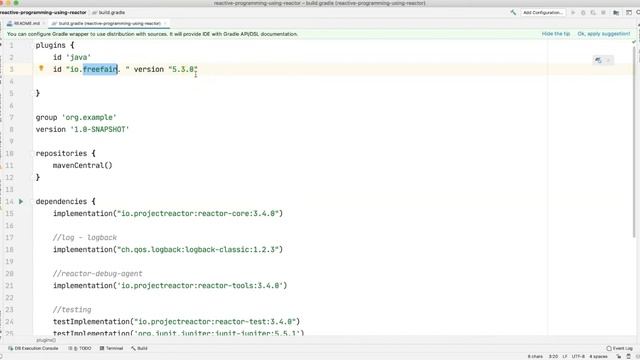Click the version string "5.3.0" on line 3
The height and width of the screenshot is (360, 640).
pyautogui.click(x=183, y=69)
